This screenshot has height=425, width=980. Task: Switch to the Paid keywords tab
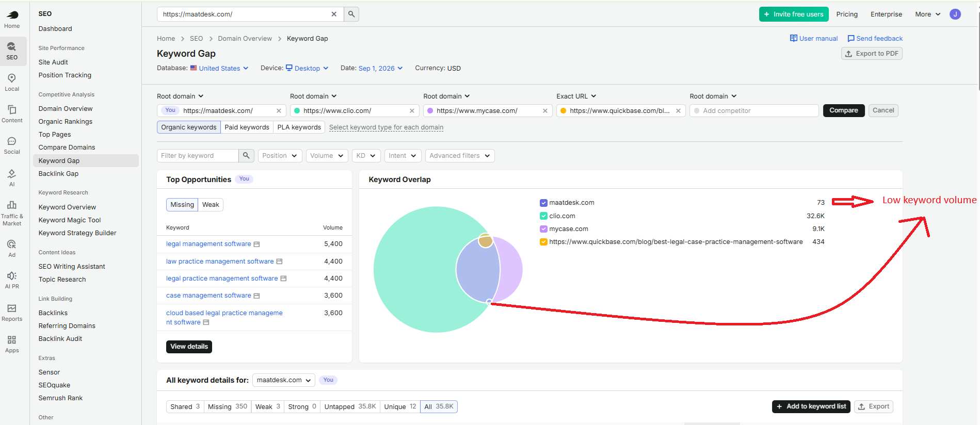coord(247,127)
